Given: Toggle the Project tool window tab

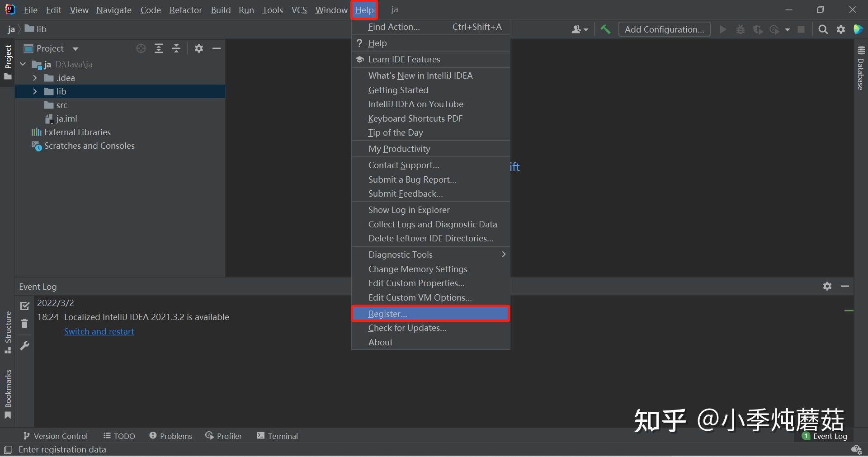Looking at the screenshot, I should pyautogui.click(x=8, y=62).
